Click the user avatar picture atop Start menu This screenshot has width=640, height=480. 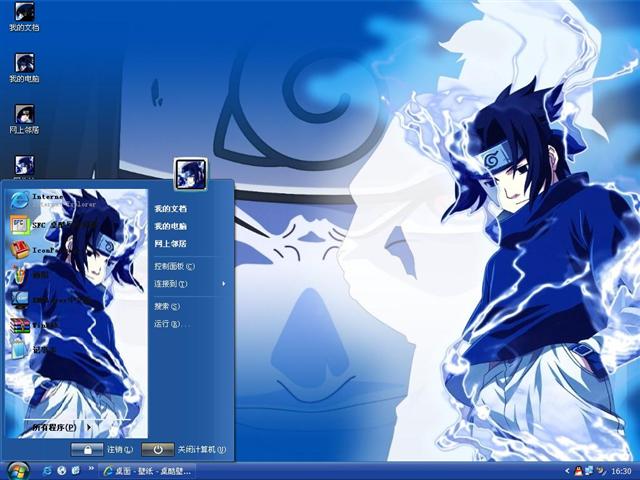pyautogui.click(x=191, y=174)
